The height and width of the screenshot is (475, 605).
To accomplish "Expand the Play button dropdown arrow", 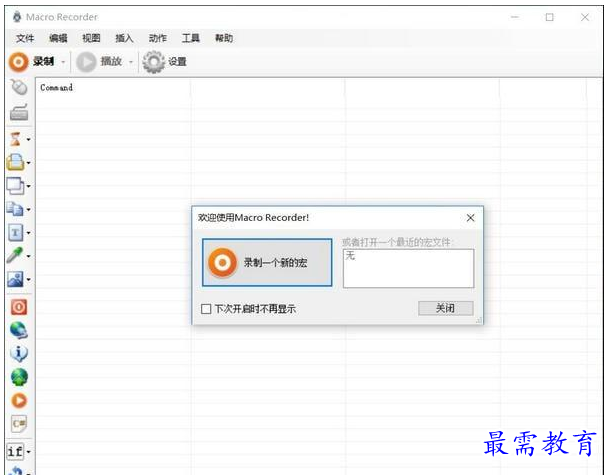I will pyautogui.click(x=131, y=62).
